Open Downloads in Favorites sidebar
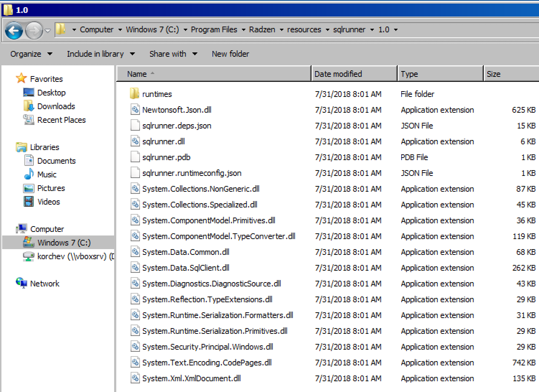This screenshot has width=539, height=392. click(x=56, y=106)
